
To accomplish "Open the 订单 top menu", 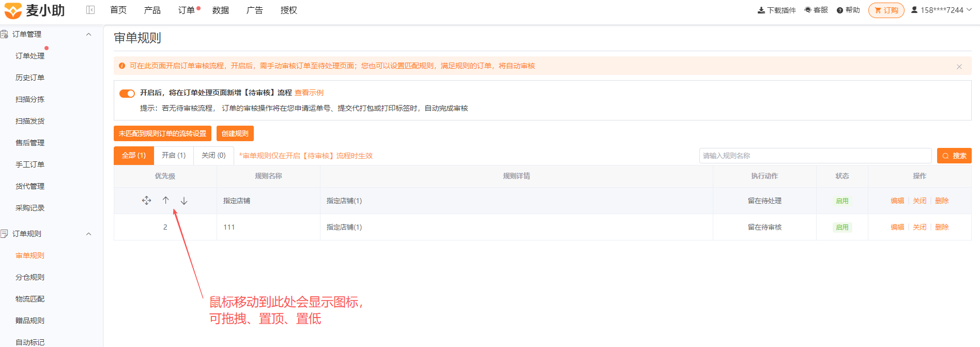I will [187, 10].
